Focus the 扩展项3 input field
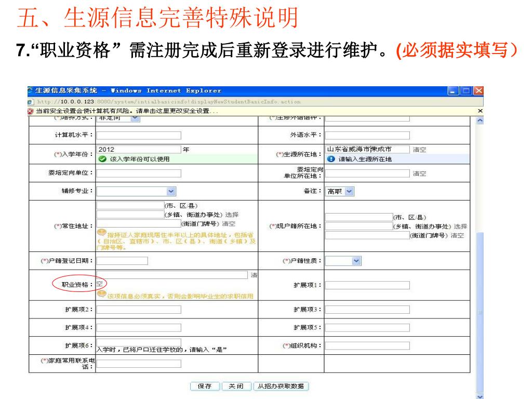This screenshot has height=399, width=532. click(367, 310)
